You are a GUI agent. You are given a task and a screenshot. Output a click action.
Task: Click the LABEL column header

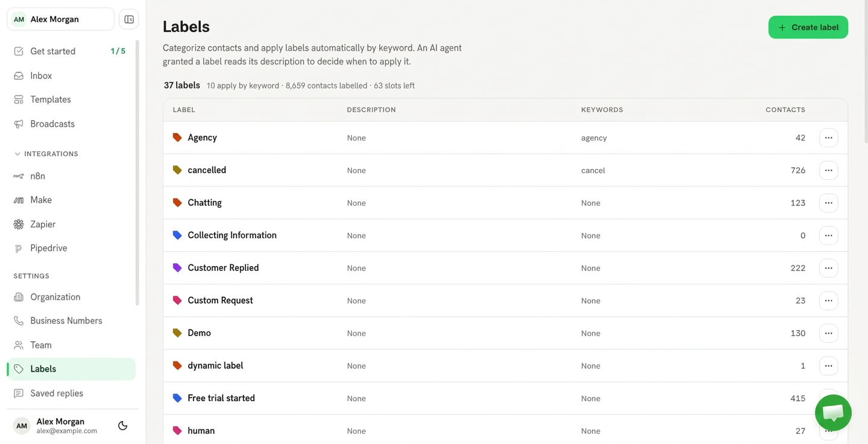184,110
